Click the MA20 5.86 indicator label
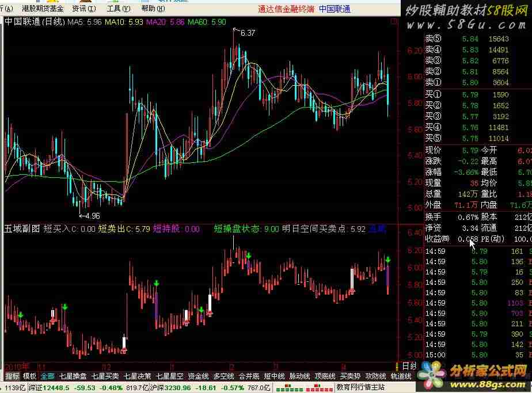 point(165,22)
